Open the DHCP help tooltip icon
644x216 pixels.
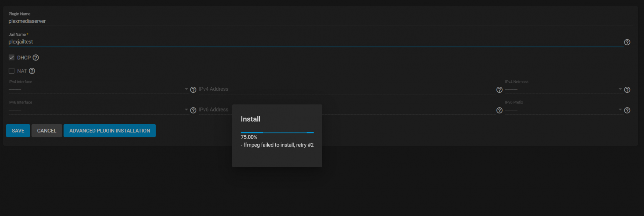[36, 58]
